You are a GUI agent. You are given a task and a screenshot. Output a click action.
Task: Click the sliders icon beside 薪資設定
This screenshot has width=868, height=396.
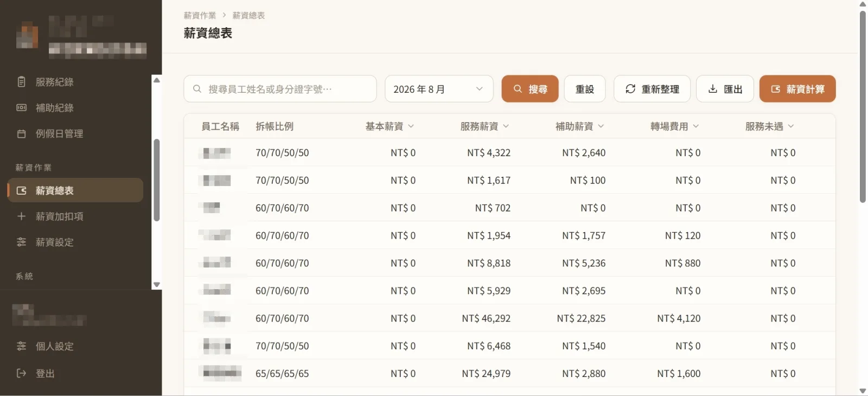click(21, 242)
